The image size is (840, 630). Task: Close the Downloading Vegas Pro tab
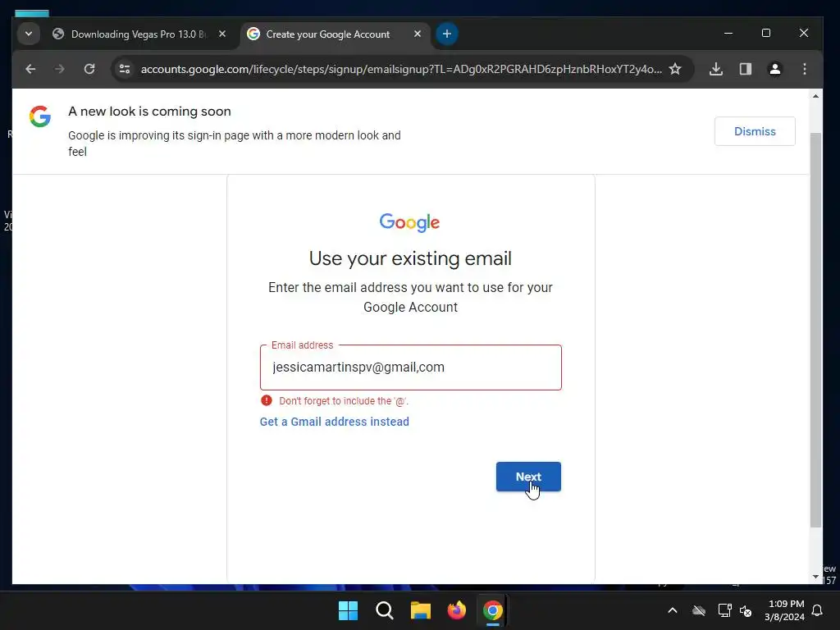(222, 34)
